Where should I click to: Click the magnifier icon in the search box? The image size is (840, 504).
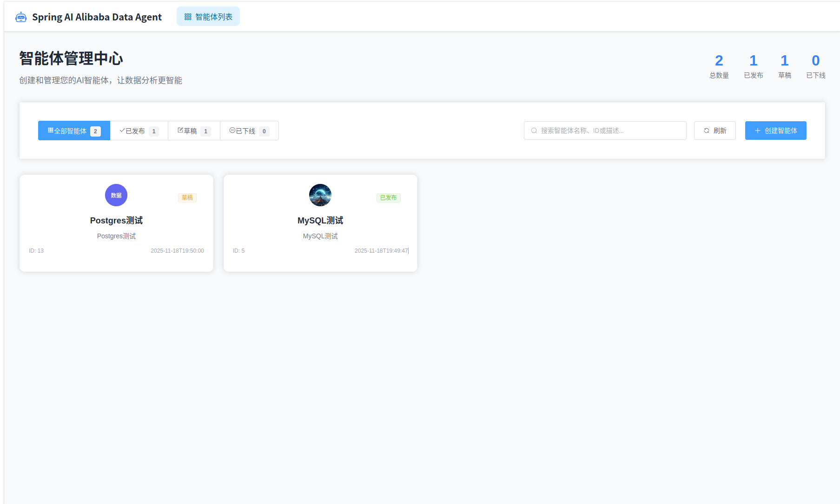pyautogui.click(x=534, y=131)
